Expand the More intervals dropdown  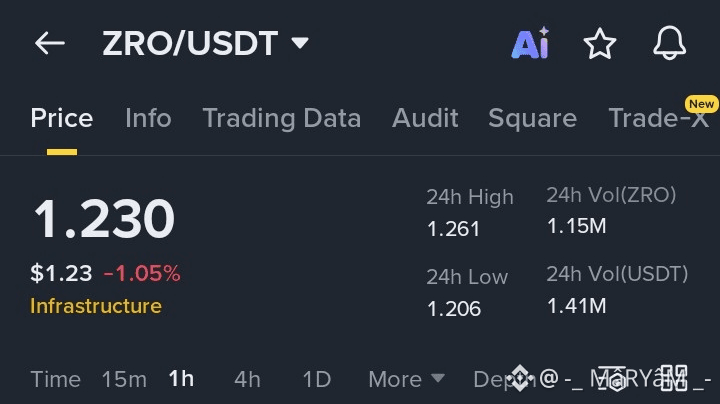point(406,379)
